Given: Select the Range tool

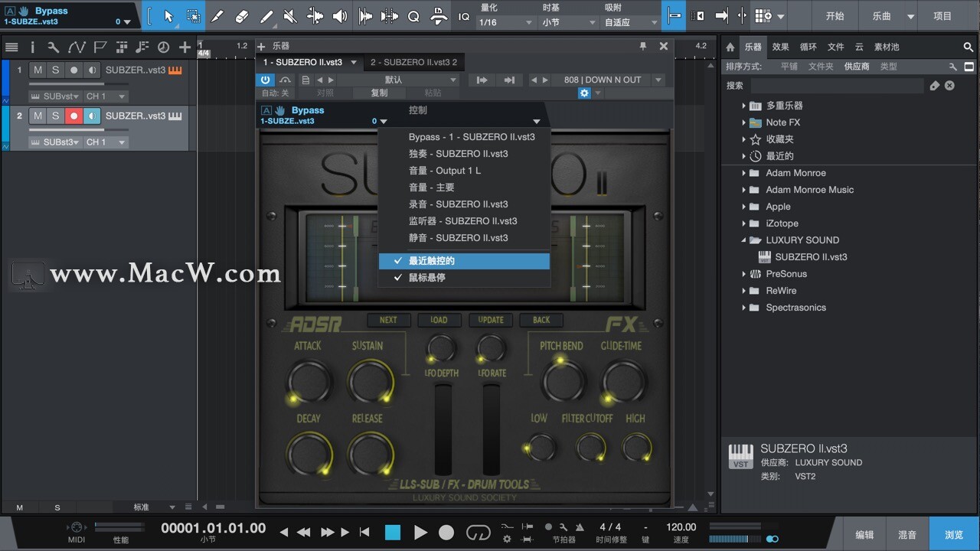Looking at the screenshot, I should (x=194, y=16).
